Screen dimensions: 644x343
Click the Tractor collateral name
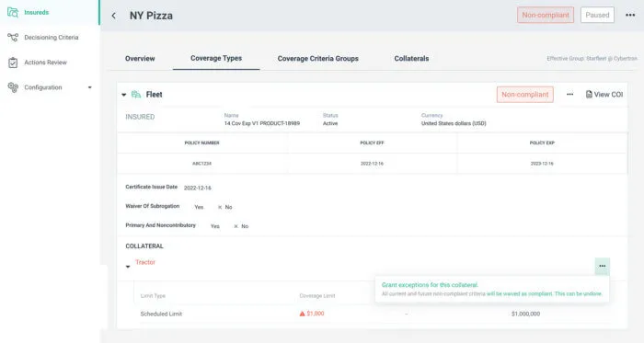(x=145, y=262)
